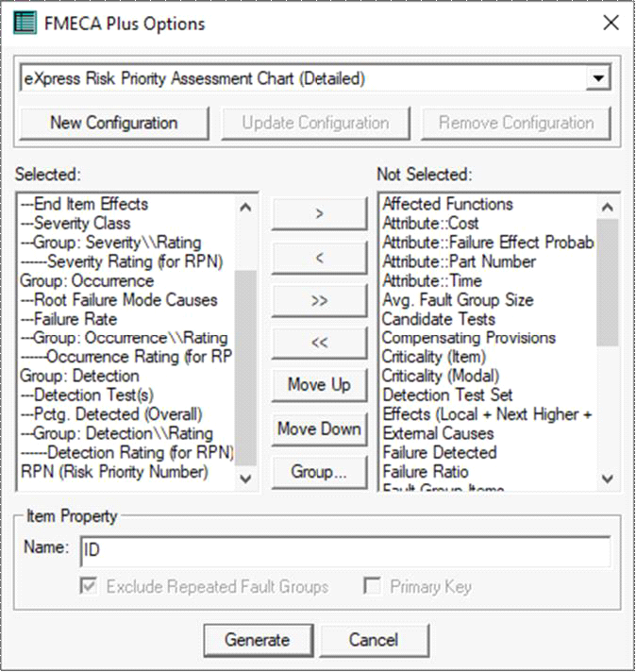The width and height of the screenshot is (636, 672).
Task: Select '---Group: Detection\\Rating' row
Action: pyautogui.click(x=126, y=434)
